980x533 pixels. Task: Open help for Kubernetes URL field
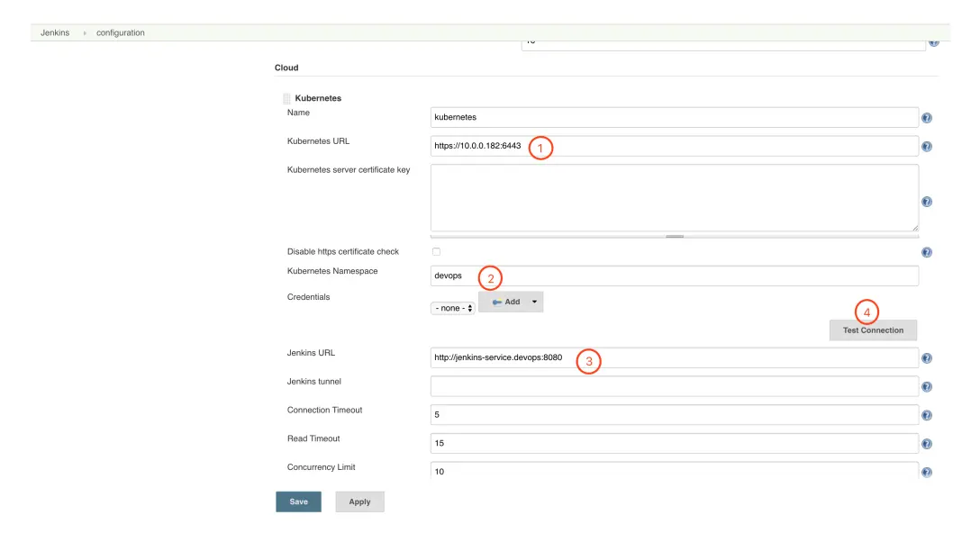pyautogui.click(x=926, y=146)
